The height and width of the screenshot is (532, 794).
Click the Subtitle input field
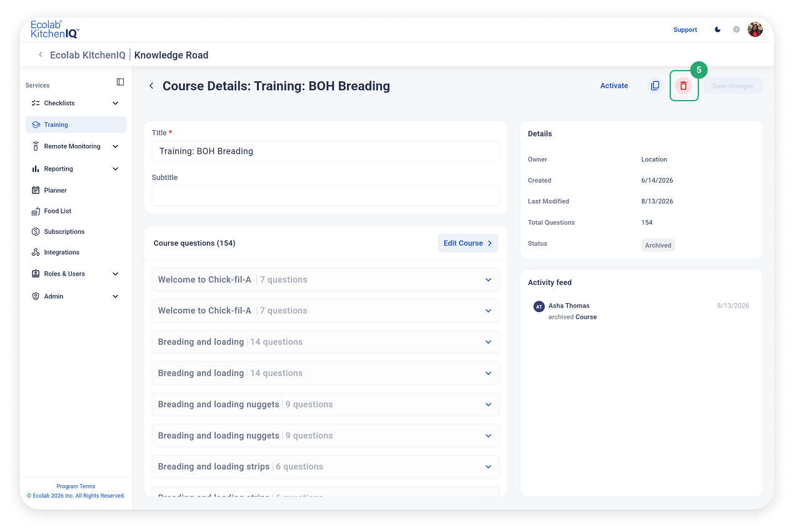(326, 196)
